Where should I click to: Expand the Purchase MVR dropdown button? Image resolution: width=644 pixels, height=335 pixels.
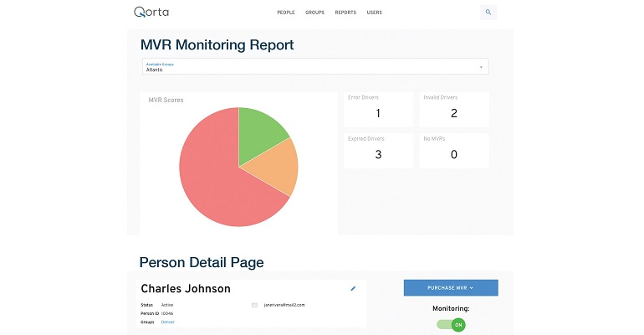point(450,288)
